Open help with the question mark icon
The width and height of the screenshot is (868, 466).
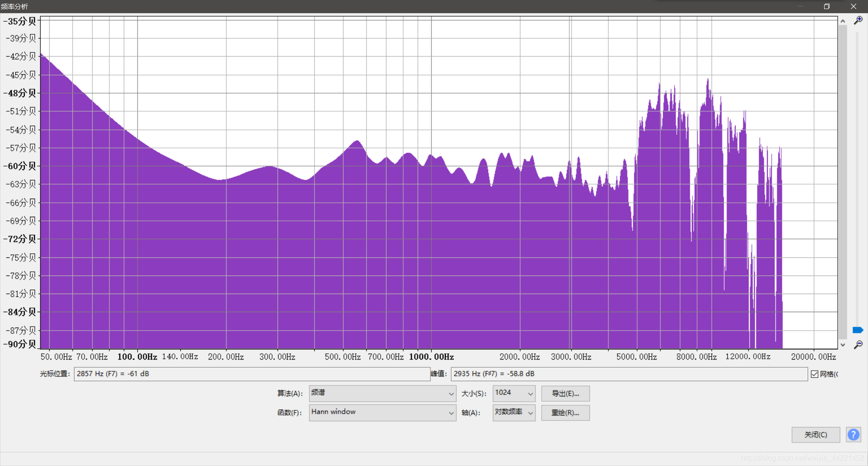(x=853, y=435)
